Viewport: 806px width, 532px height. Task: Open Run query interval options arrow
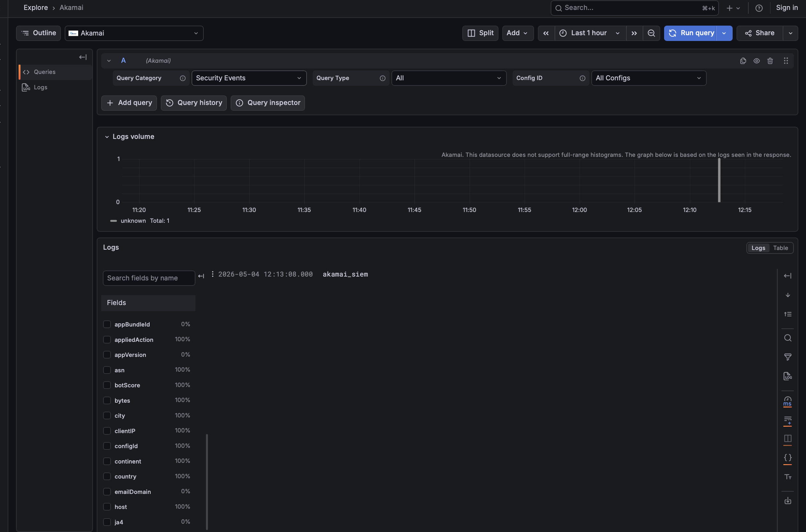[724, 33]
